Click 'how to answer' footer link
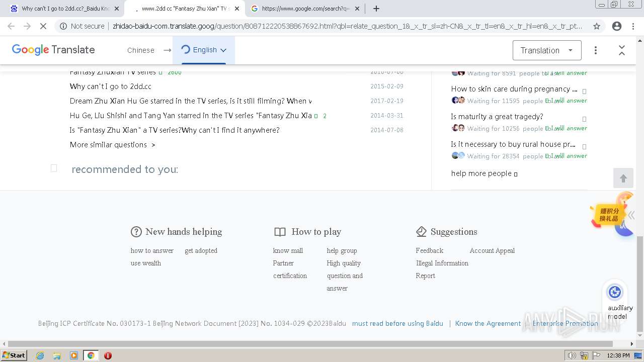The image size is (644, 362). click(x=152, y=250)
